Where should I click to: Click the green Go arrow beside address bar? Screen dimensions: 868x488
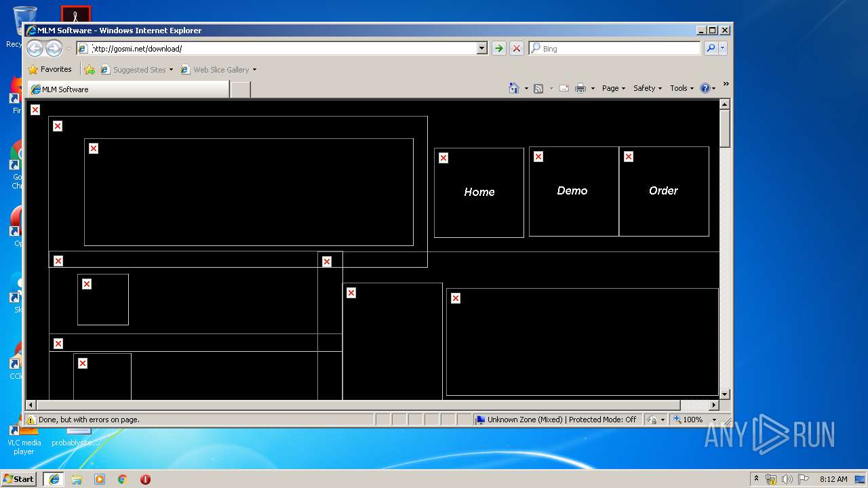tap(499, 48)
